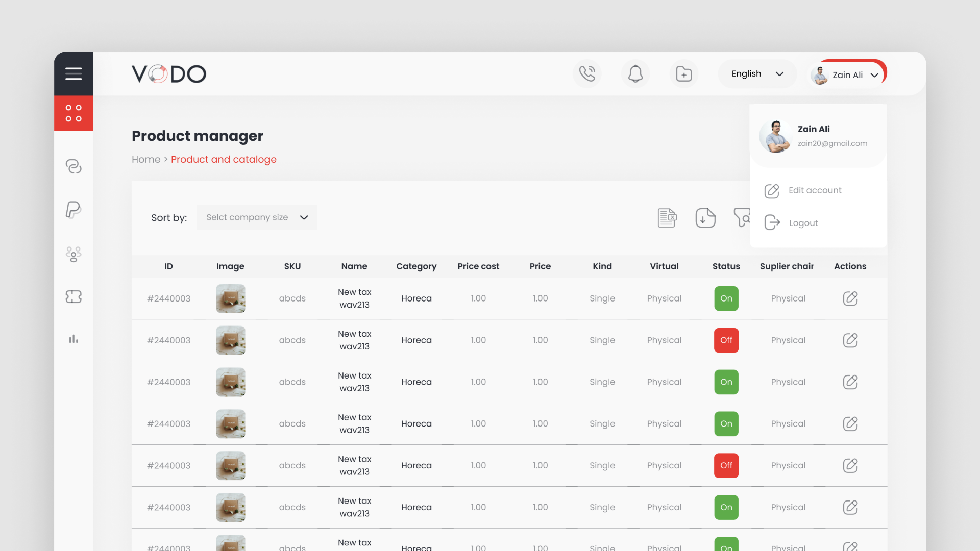
Task: Open the Zain Ali account dropdown
Action: click(847, 74)
